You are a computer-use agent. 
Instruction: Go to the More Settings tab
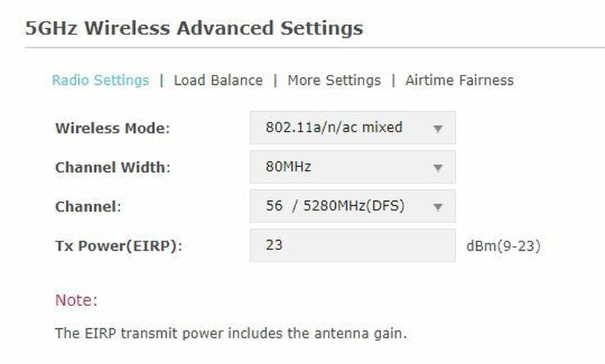334,80
